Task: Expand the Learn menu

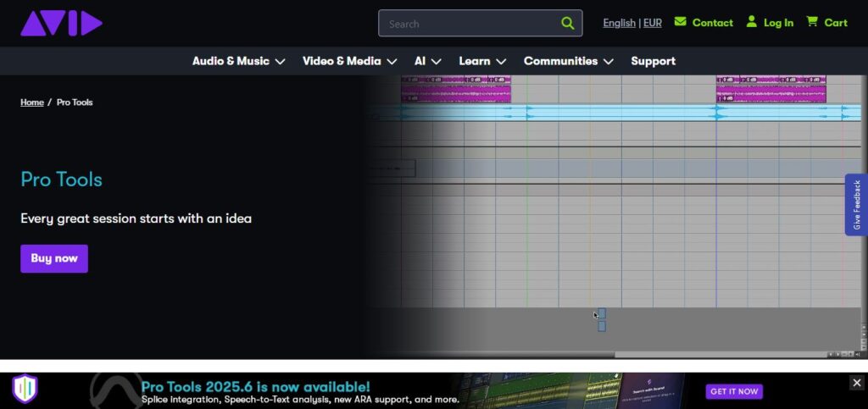Action: (x=482, y=61)
